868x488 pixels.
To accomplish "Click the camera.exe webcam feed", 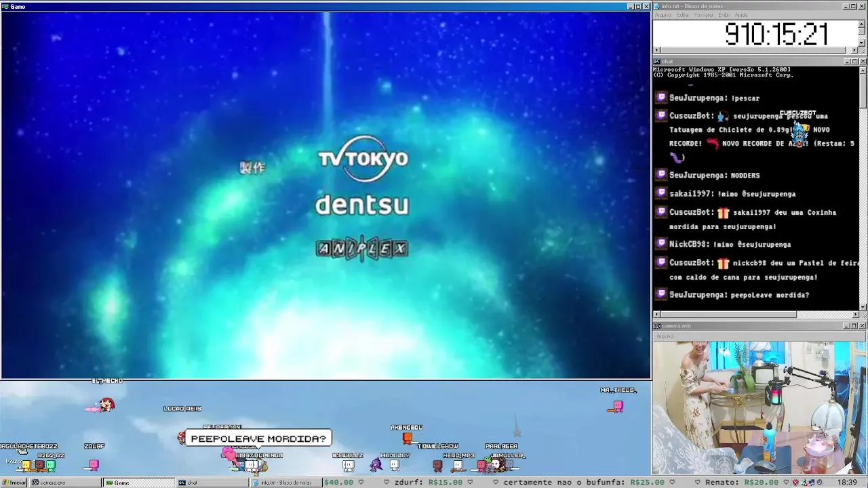I will coord(759,407).
